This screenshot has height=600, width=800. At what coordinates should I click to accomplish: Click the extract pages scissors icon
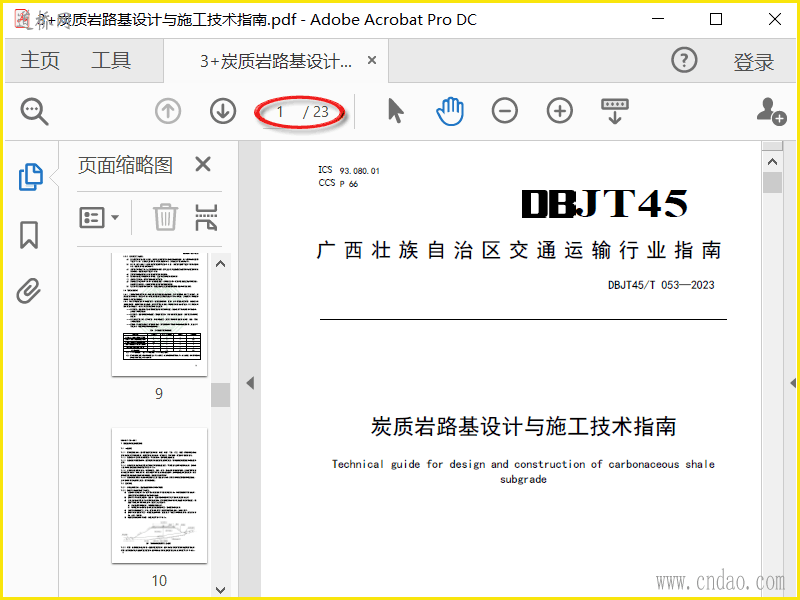coord(206,217)
